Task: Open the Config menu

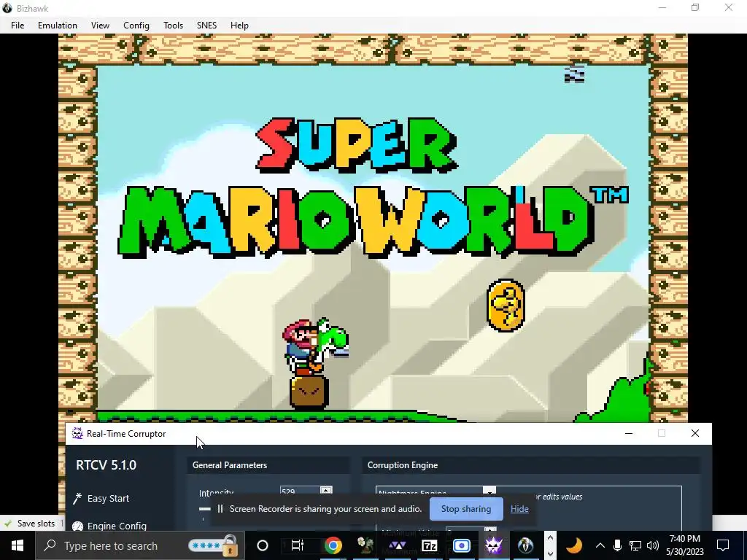Action: click(136, 26)
